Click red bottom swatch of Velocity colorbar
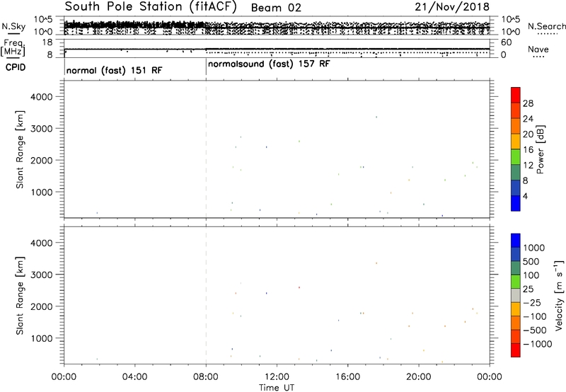 click(516, 350)
